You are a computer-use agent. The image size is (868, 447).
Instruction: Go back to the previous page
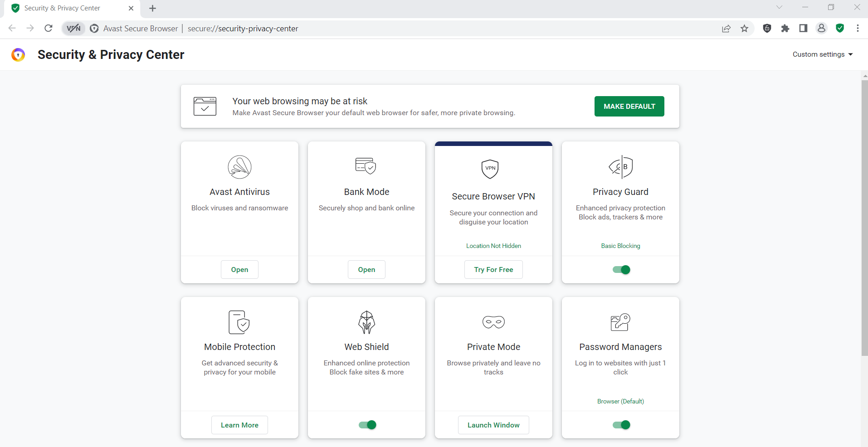[x=12, y=28]
